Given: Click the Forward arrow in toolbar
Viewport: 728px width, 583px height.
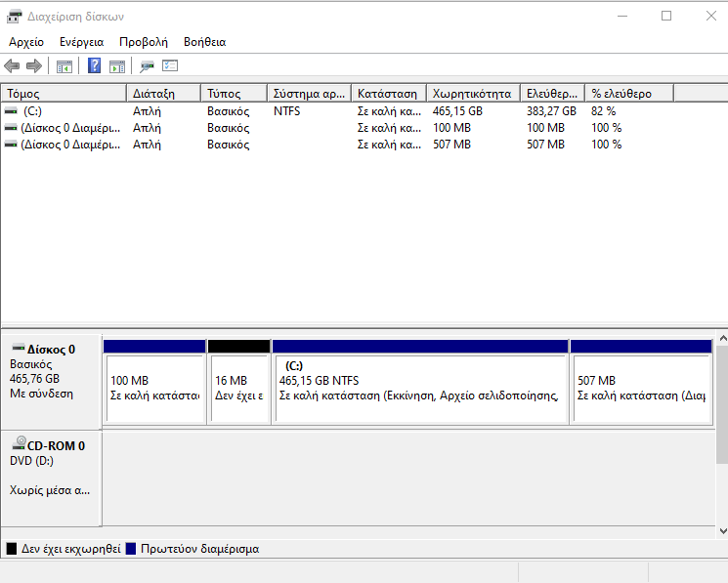Looking at the screenshot, I should 33,66.
